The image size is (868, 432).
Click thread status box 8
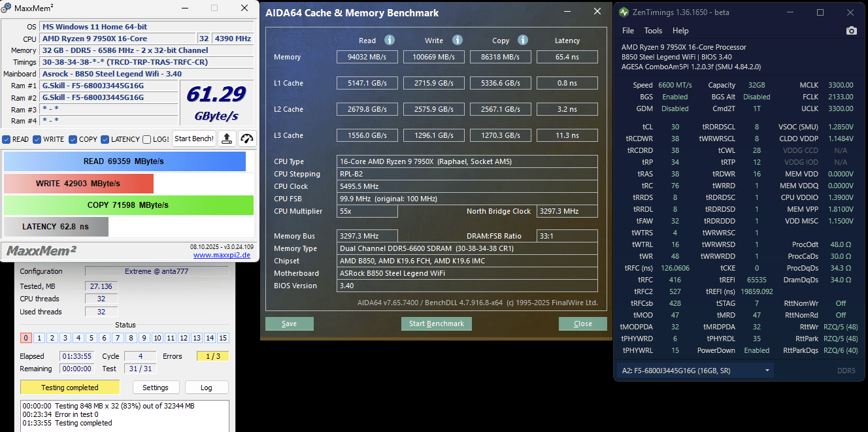(x=131, y=338)
